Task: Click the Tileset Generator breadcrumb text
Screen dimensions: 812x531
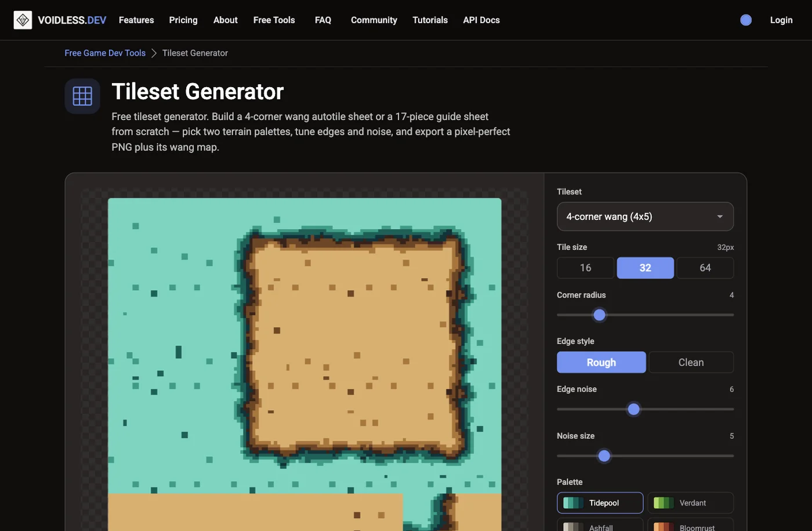Action: click(x=195, y=53)
